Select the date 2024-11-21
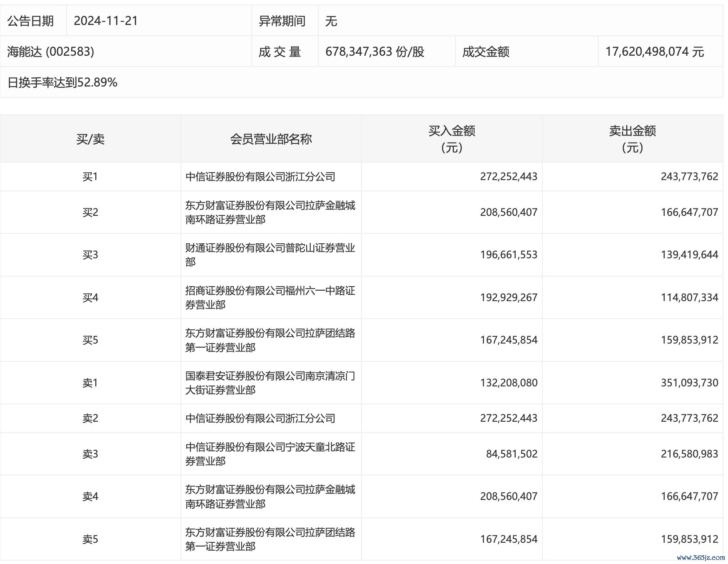Screen dimensions: 728x564 (x=106, y=21)
